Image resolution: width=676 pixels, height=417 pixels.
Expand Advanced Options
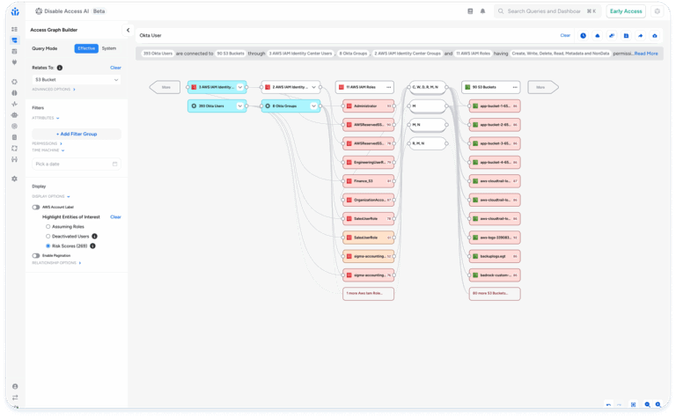54,89
